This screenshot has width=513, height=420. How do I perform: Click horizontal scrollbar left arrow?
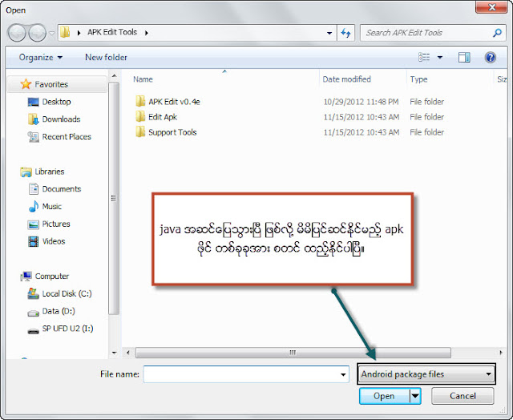click(x=128, y=353)
